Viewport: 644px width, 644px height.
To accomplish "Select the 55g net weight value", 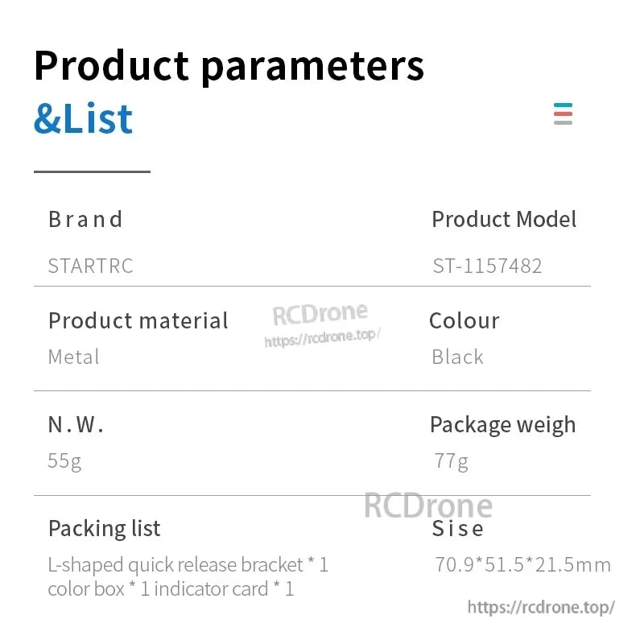I will [64, 461].
